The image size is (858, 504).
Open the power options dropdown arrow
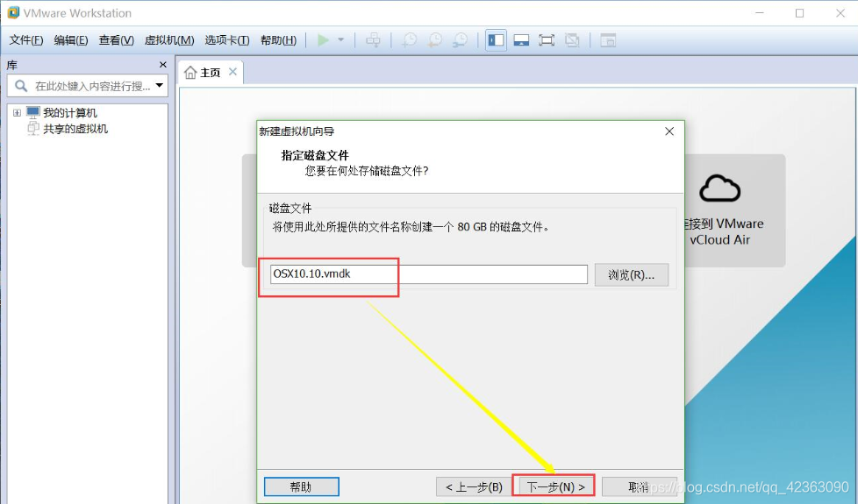click(341, 40)
